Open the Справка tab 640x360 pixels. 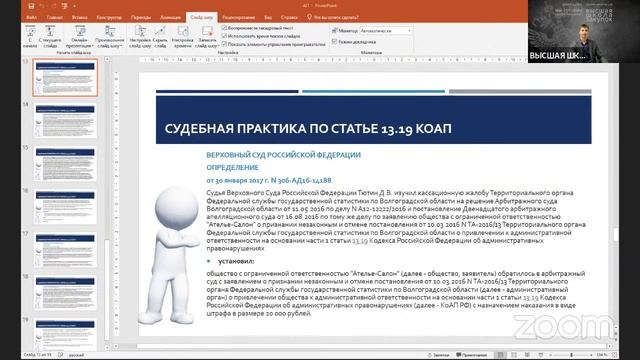(289, 18)
